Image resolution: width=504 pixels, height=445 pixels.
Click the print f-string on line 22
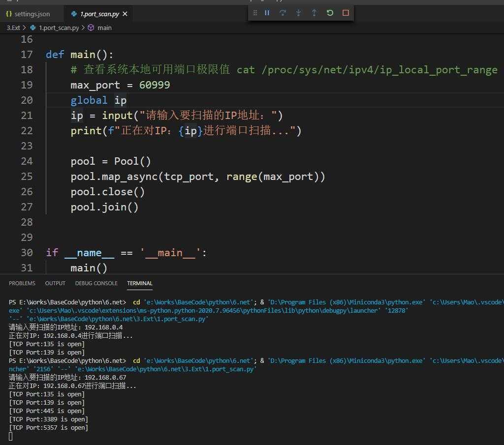[x=186, y=131]
